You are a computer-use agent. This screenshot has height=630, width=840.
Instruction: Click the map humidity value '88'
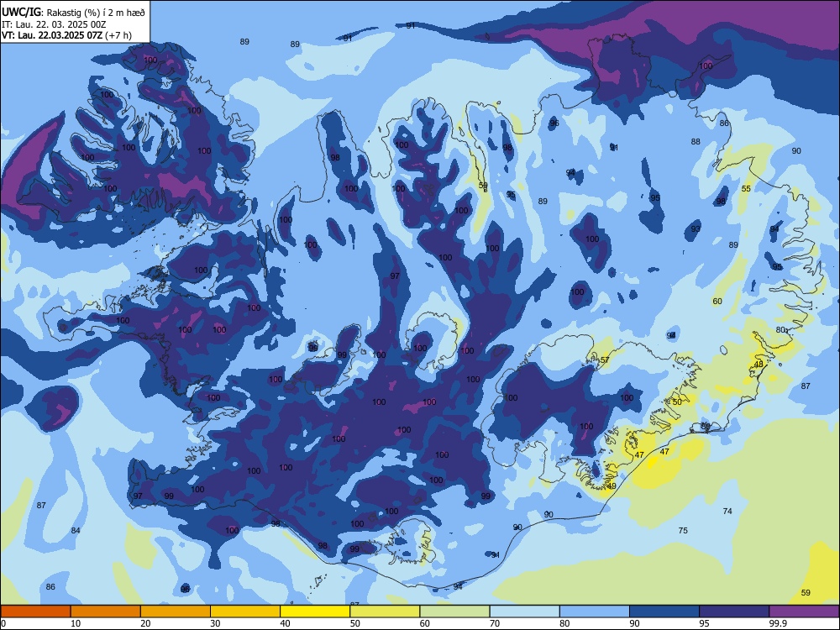(696, 141)
